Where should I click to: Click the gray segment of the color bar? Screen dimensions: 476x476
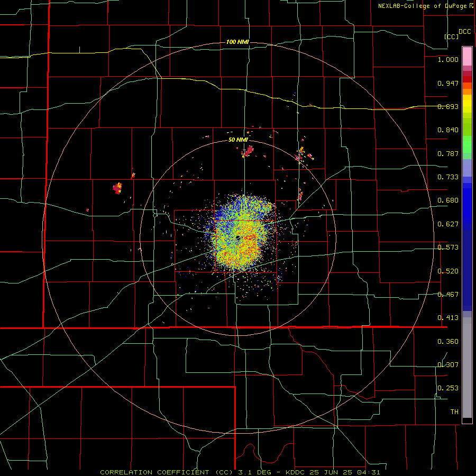467,368
